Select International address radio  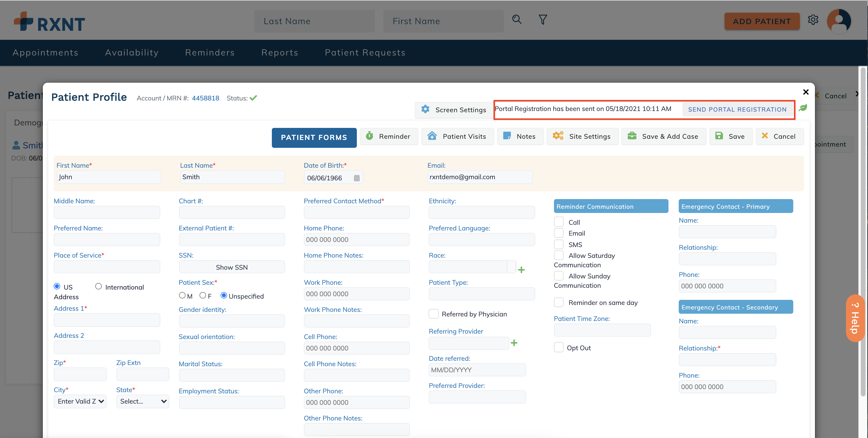tap(98, 286)
